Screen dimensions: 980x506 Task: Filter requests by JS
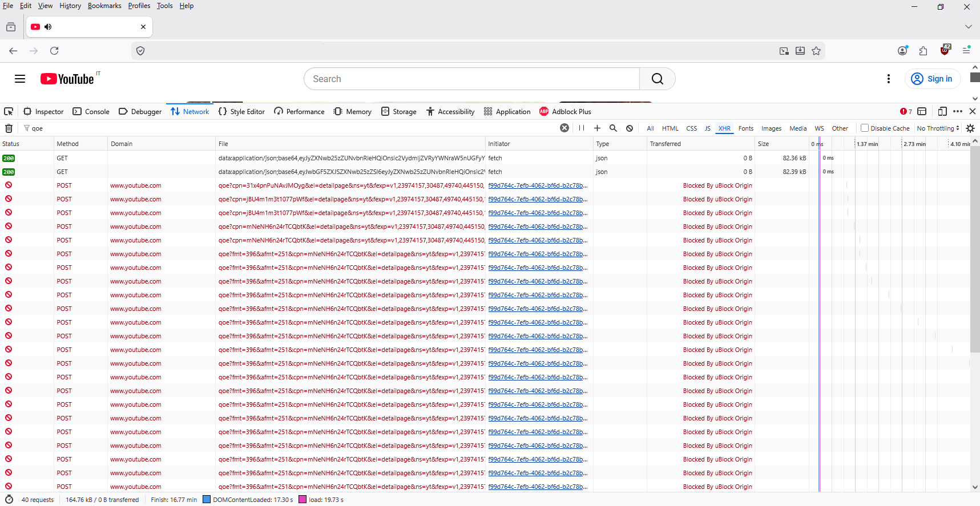tap(708, 128)
